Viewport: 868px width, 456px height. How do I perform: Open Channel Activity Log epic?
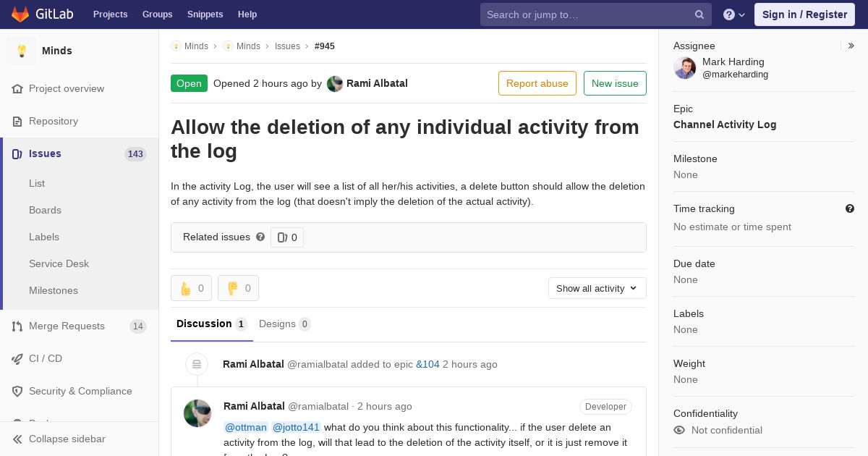(725, 124)
